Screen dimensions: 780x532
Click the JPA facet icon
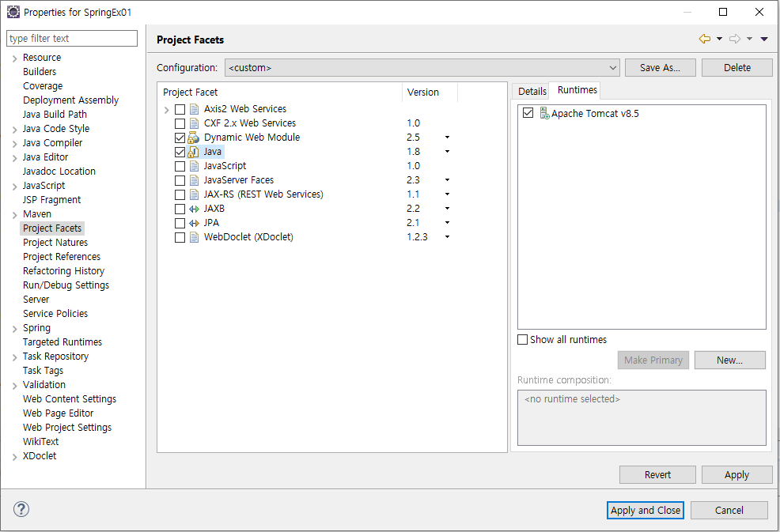coord(194,223)
